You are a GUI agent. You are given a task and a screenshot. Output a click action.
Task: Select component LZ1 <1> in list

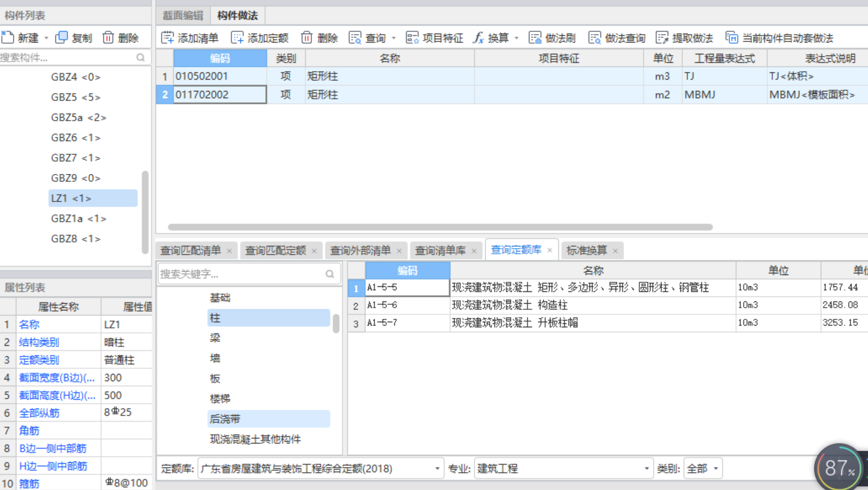(93, 198)
